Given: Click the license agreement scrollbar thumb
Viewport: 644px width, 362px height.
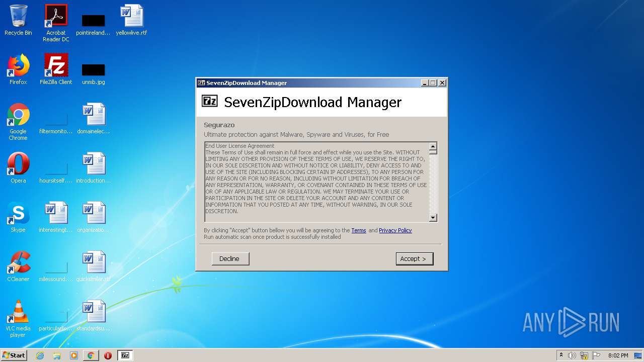Looking at the screenshot, I should [433, 152].
